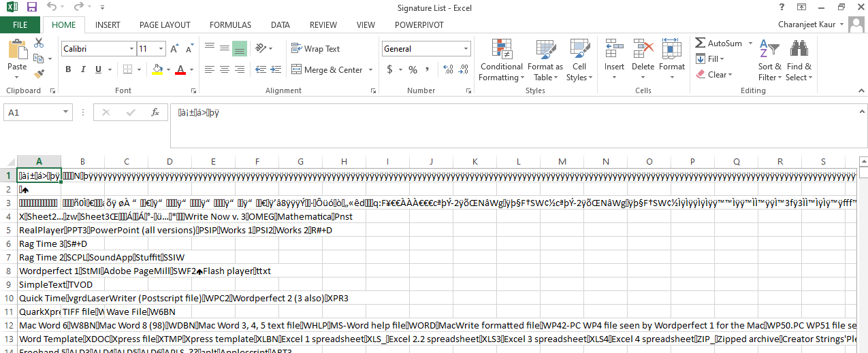Open the font color dropdown arrow
The image size is (868, 353).
(191, 69)
